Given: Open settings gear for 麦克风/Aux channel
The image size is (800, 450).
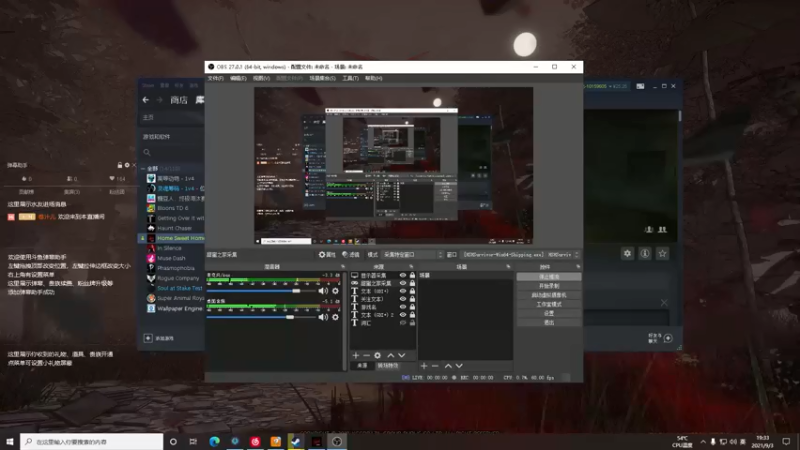Looking at the screenshot, I should (x=335, y=291).
